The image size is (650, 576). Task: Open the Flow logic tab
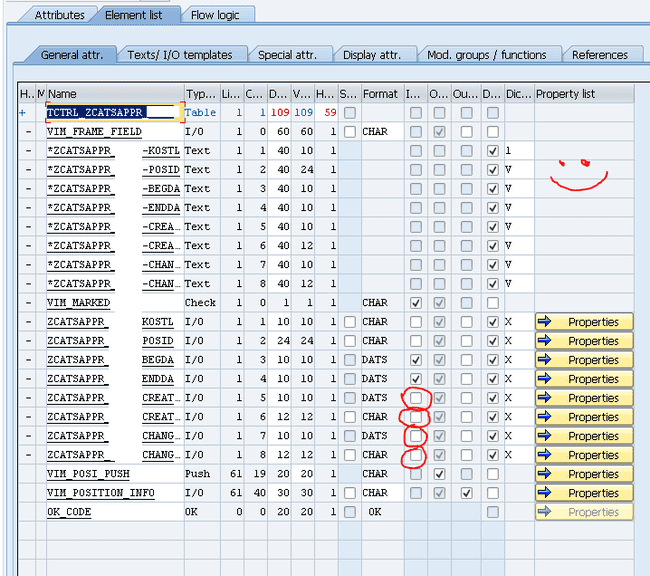215,15
